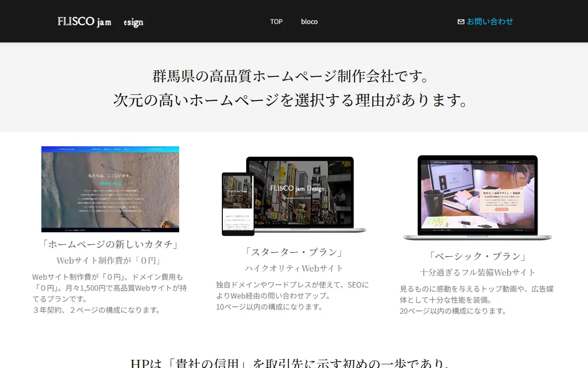Click the 20ページ以内の構成になります。 text

pos(453,311)
